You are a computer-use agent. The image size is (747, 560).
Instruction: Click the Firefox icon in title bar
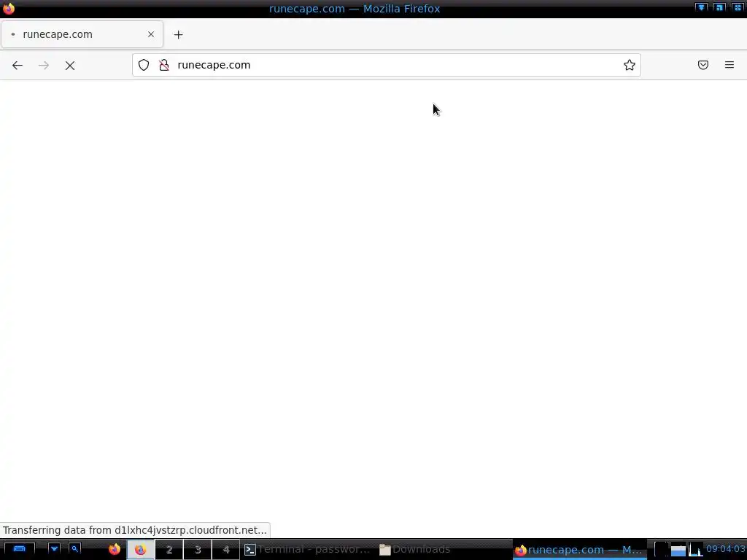tap(9, 9)
